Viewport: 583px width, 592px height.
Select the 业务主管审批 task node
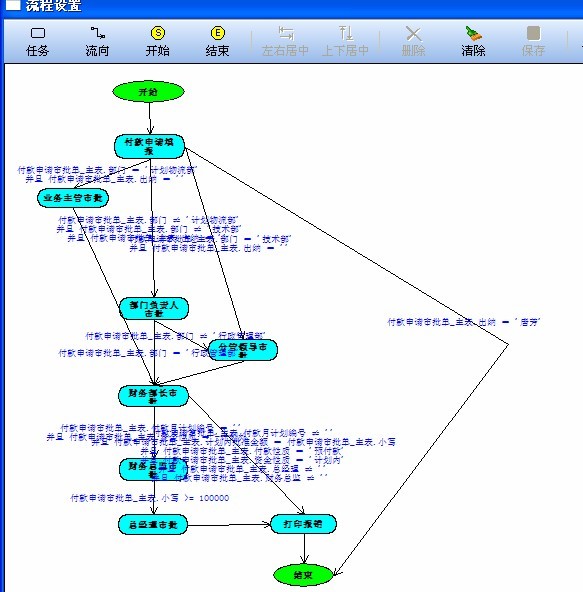point(73,198)
